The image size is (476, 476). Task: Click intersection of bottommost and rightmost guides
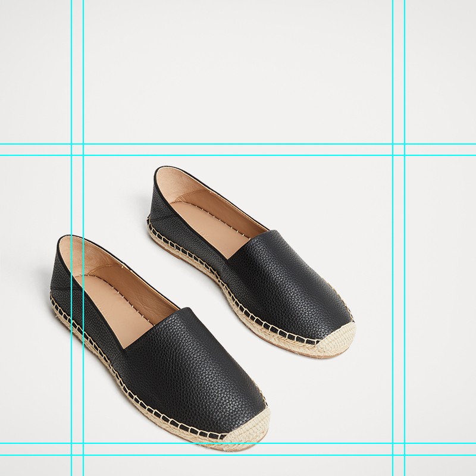[x=405, y=455]
